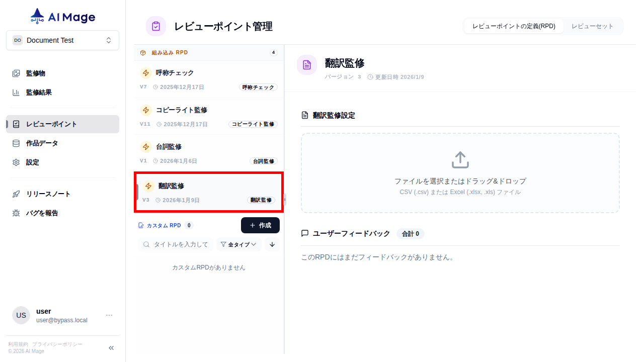The image size is (644, 362).
Task: Open the Document Test project switcher
Action: click(62, 40)
